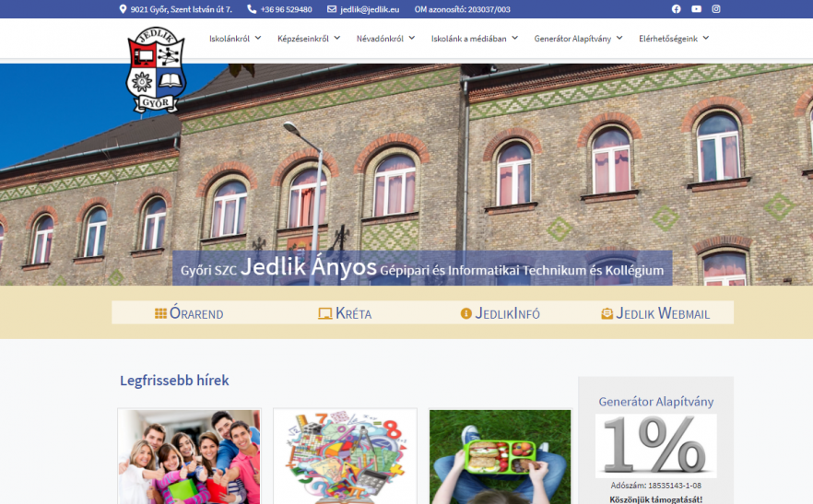Viewport: 813px width, 504px height.
Task: Open the Iskolánk a médiában menu item
Action: tap(468, 39)
